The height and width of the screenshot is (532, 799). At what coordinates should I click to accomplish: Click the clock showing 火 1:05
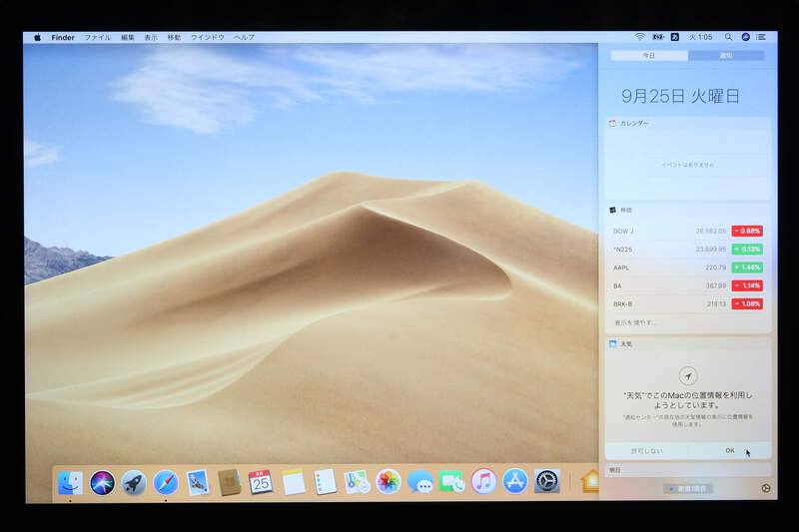(x=701, y=37)
